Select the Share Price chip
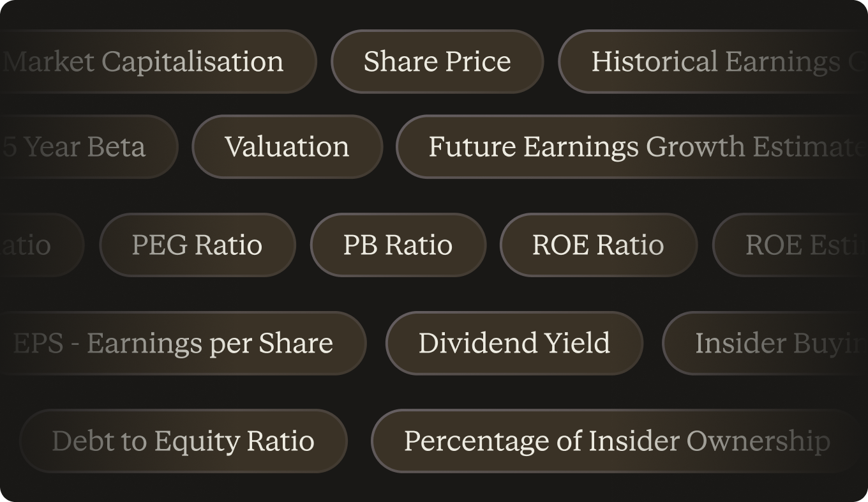 pyautogui.click(x=437, y=62)
